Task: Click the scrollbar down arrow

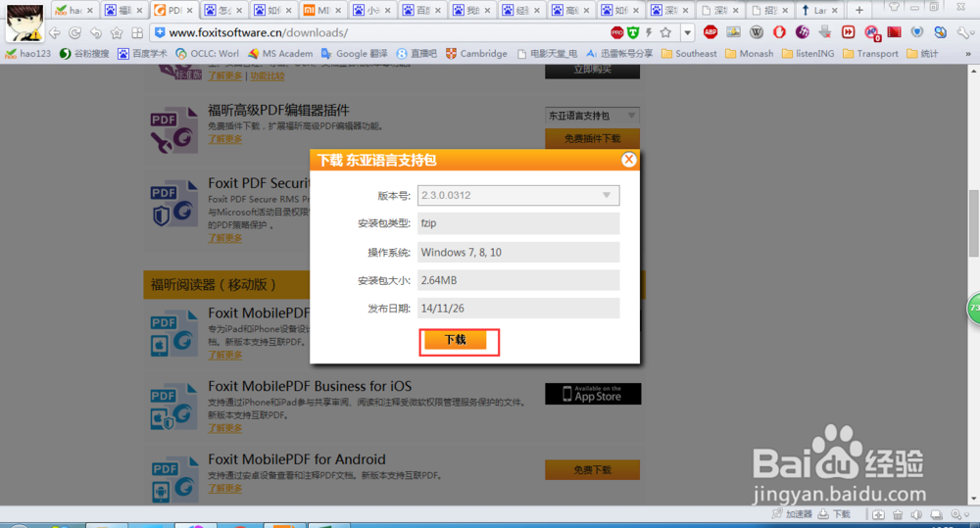Action: point(974,499)
